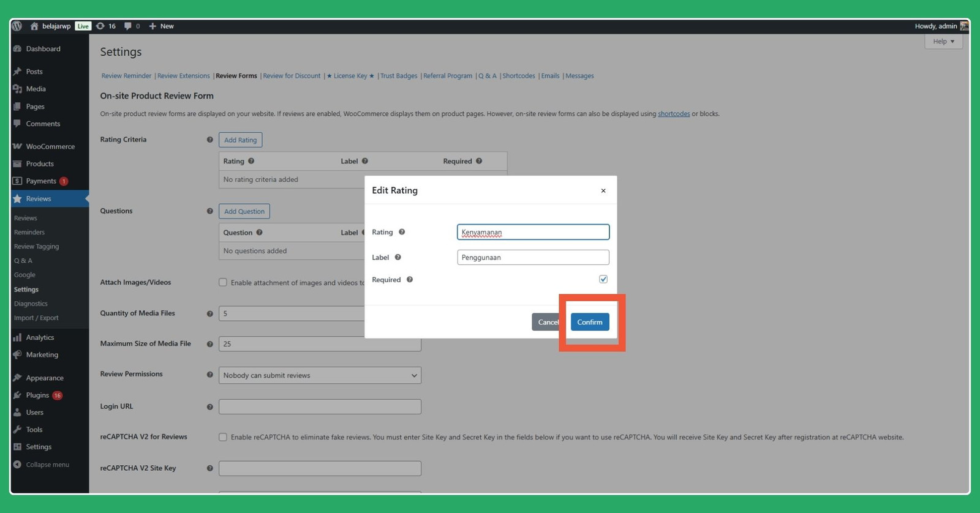Click the Maximum Size of Media File field
980x513 pixels.
(320, 344)
